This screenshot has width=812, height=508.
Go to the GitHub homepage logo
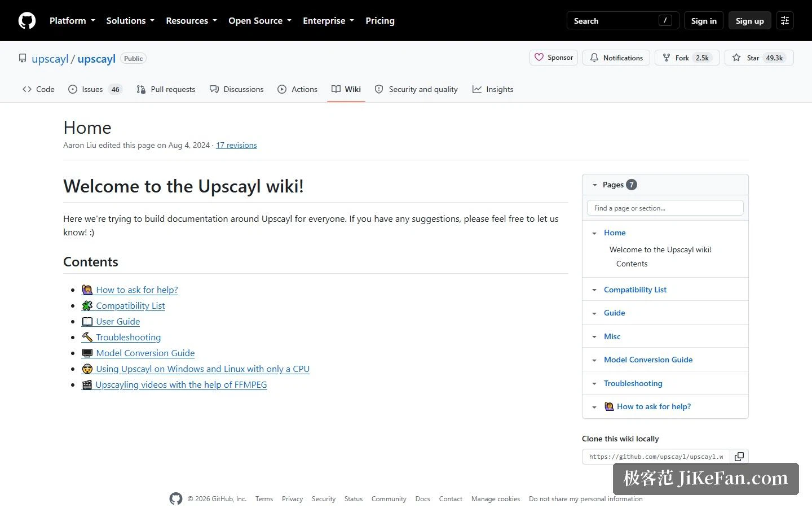click(27, 21)
